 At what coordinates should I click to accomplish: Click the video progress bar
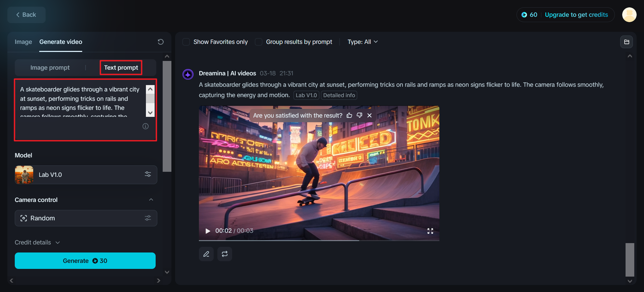pyautogui.click(x=319, y=240)
